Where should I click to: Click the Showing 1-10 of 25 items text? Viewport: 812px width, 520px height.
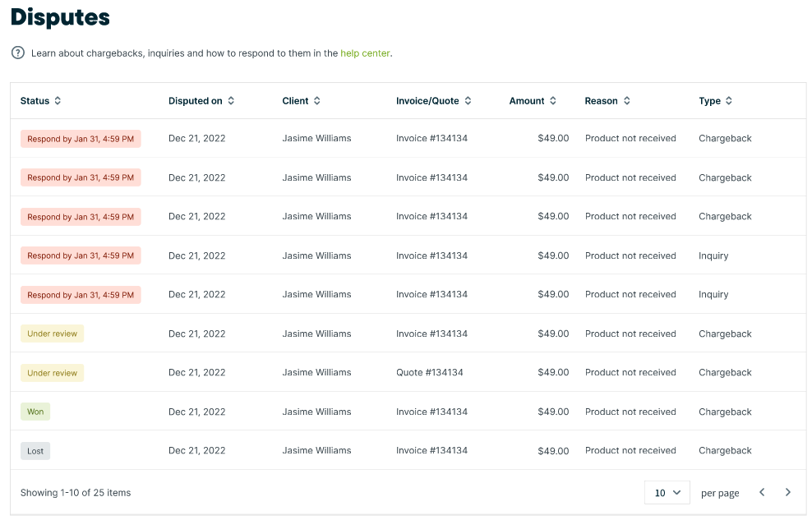click(76, 493)
